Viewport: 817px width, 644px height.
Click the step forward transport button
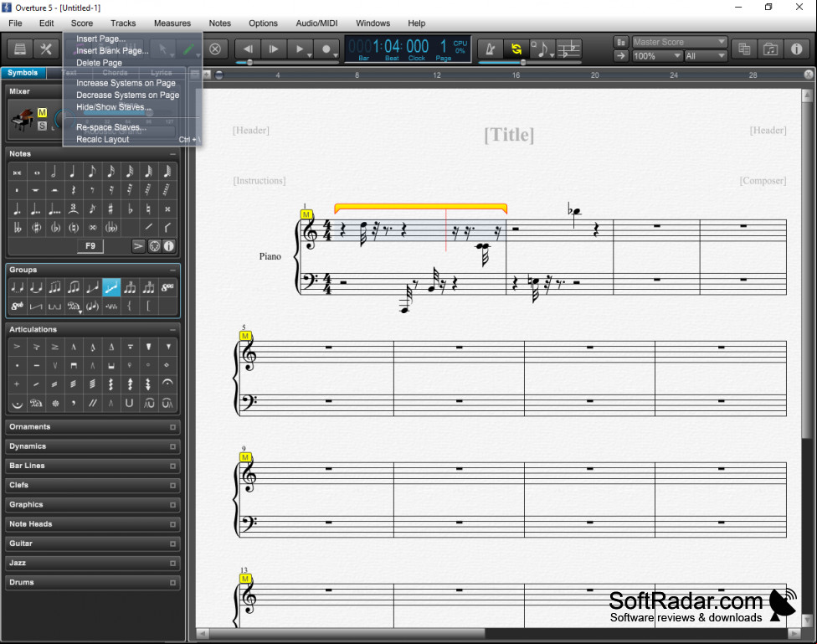pyautogui.click(x=274, y=49)
